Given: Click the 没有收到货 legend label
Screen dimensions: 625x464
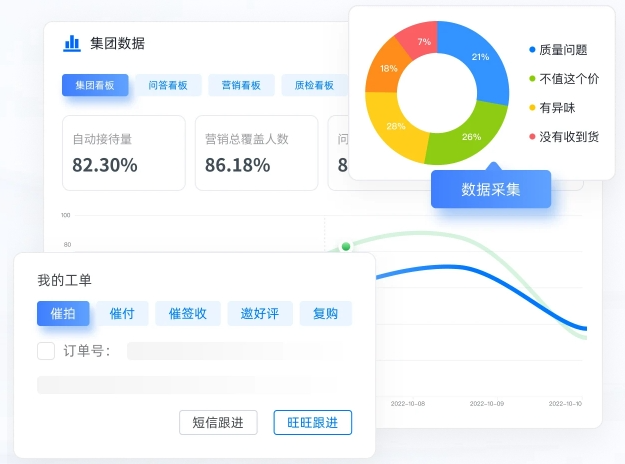Looking at the screenshot, I should 569,137.
